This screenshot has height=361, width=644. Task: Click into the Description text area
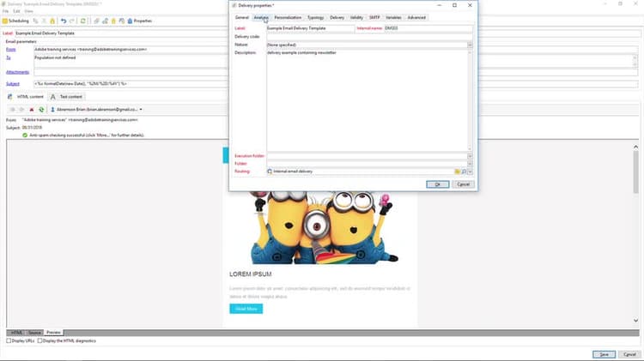pyautogui.click(x=367, y=100)
